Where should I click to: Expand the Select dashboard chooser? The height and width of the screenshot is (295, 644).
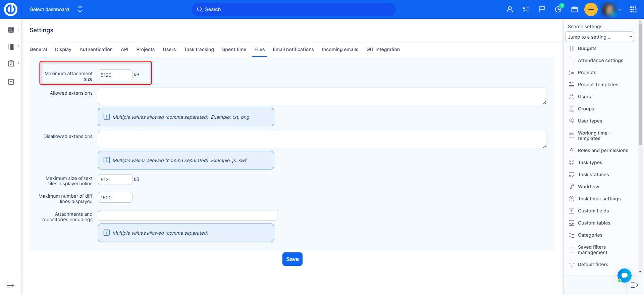click(80, 9)
